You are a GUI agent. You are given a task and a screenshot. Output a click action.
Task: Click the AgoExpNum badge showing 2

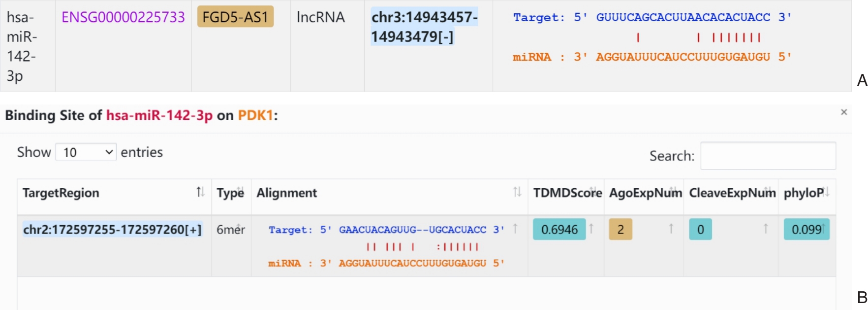click(620, 230)
